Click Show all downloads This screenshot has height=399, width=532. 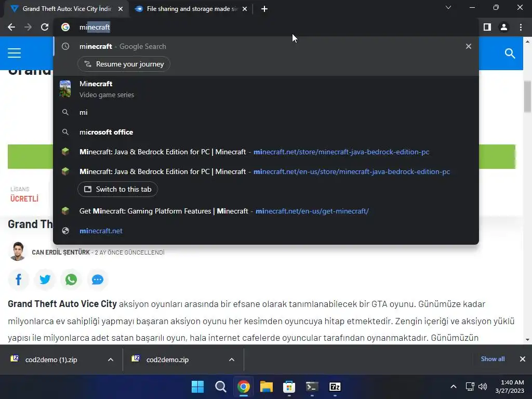coord(493,359)
